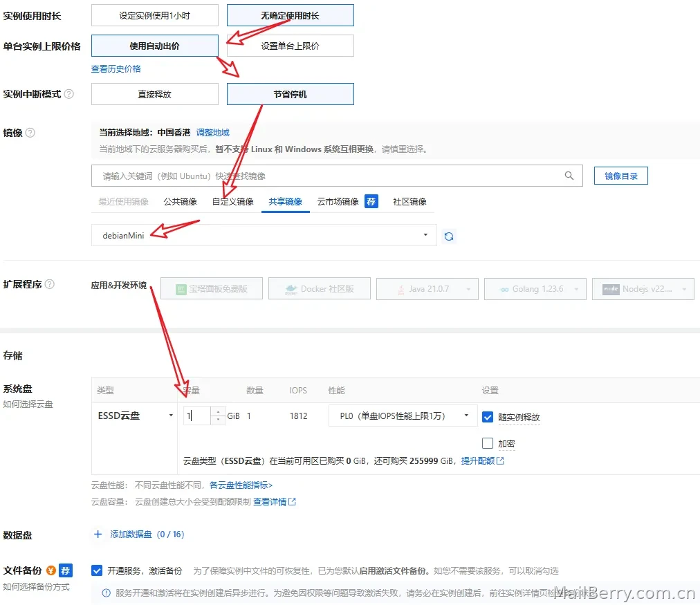Switch to 最近使用镜像 tab
Screen dimensions: 700x605
[124, 202]
